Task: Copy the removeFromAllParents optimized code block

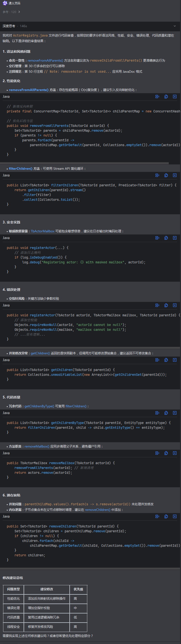Action: coord(166,97)
